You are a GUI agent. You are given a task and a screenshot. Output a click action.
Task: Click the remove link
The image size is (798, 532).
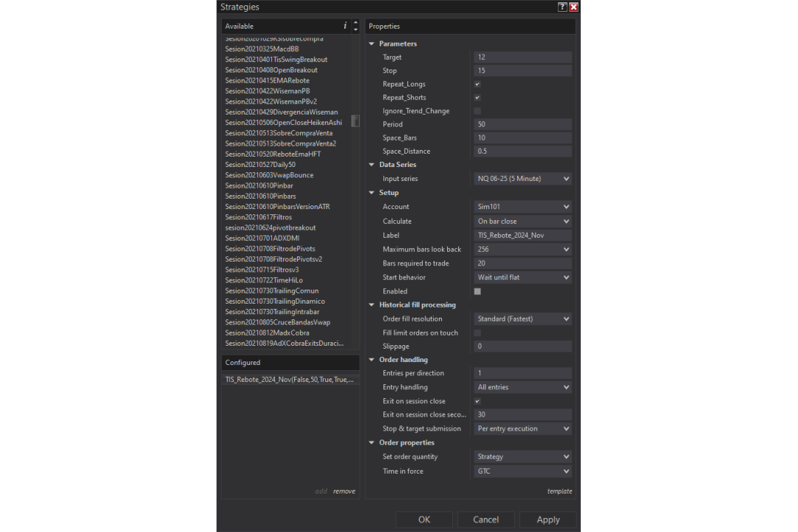[344, 491]
